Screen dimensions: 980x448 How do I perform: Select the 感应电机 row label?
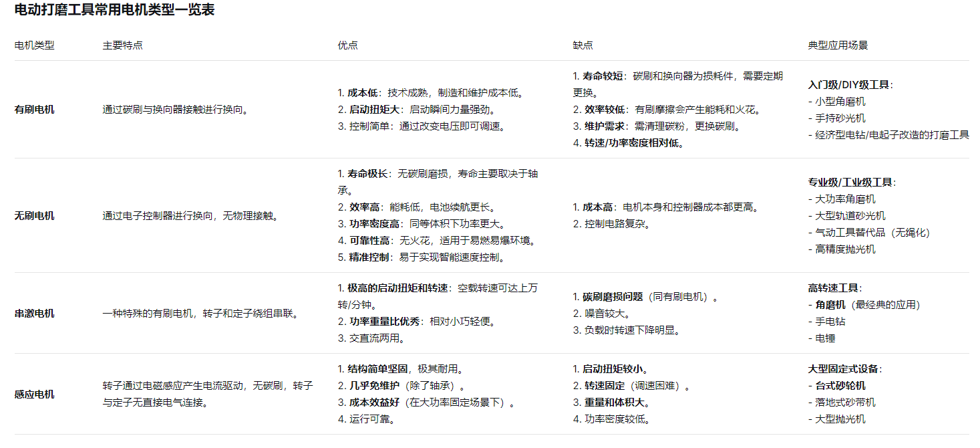(34, 395)
